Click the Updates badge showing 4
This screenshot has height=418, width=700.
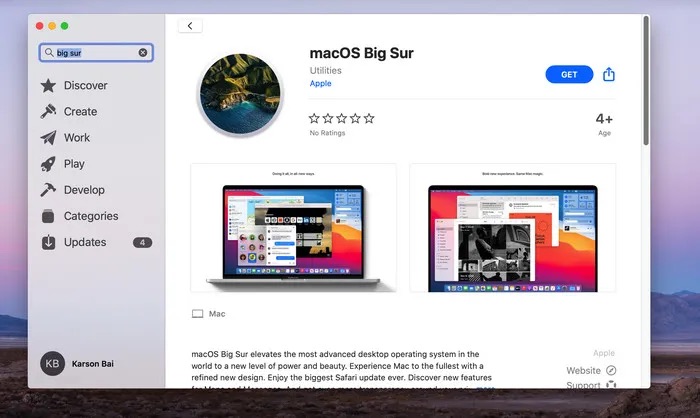coord(142,242)
